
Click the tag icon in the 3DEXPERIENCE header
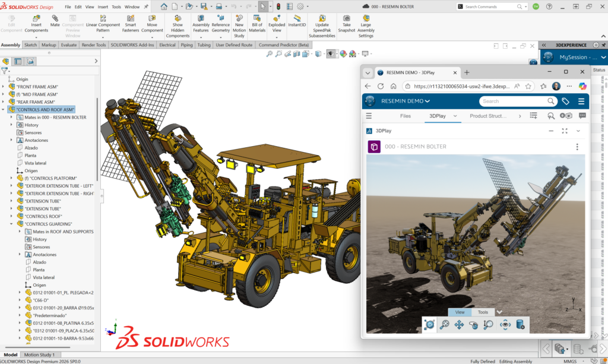565,101
